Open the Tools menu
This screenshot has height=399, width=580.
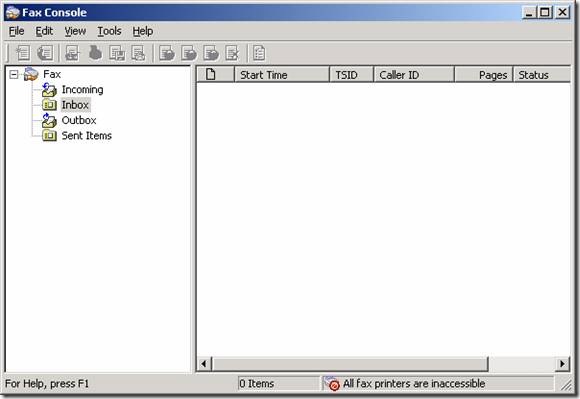109,31
